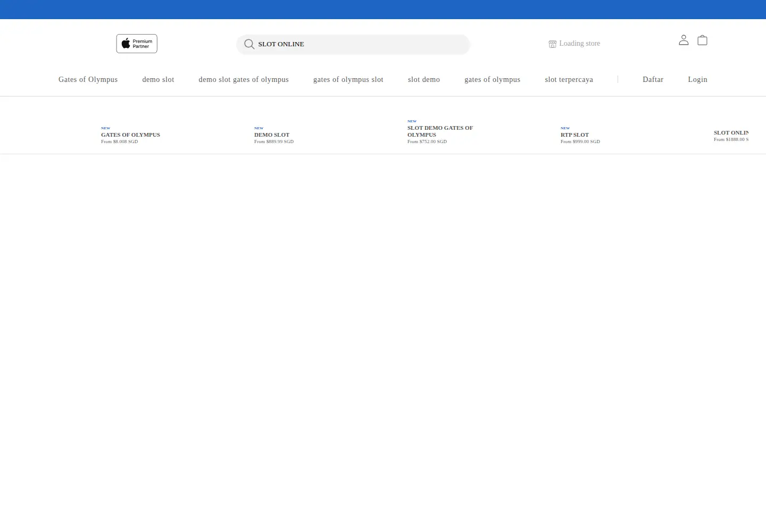Open the shopping bag icon
Viewport: 766px width, 532px height.
click(702, 40)
